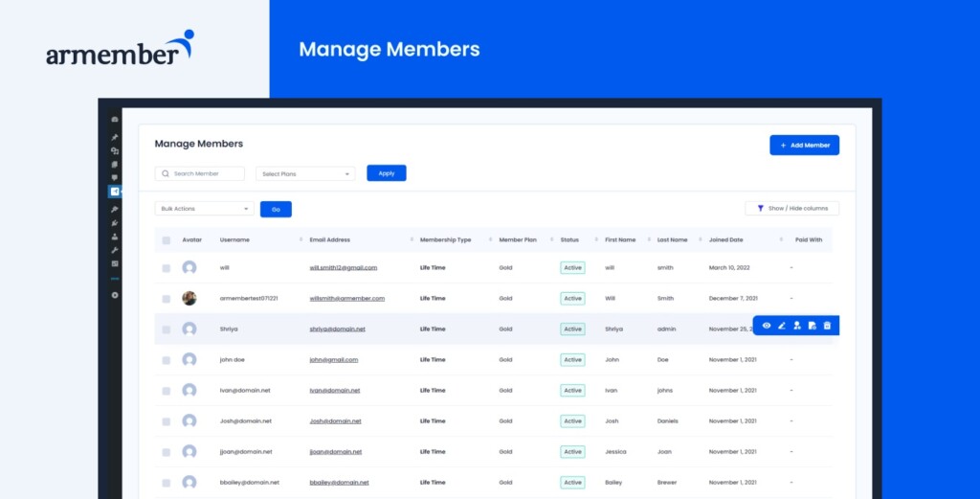Check the checkbox for bbailey@domain.net

point(167,483)
